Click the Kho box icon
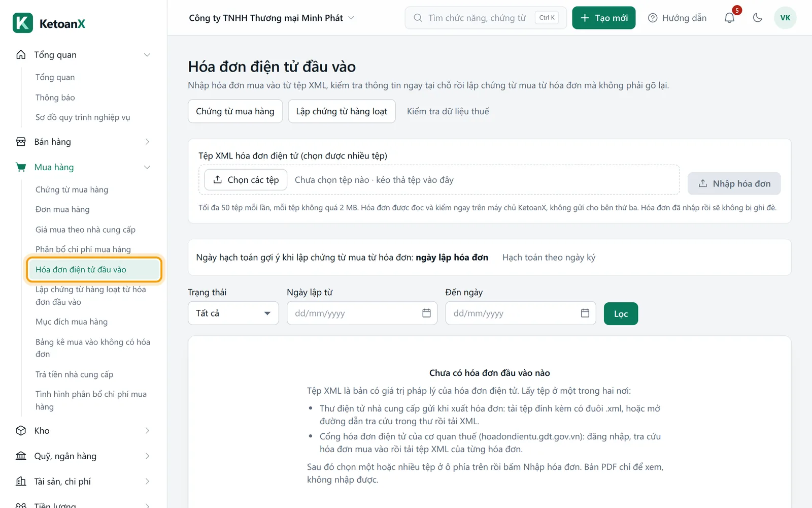The height and width of the screenshot is (508, 812). click(21, 431)
